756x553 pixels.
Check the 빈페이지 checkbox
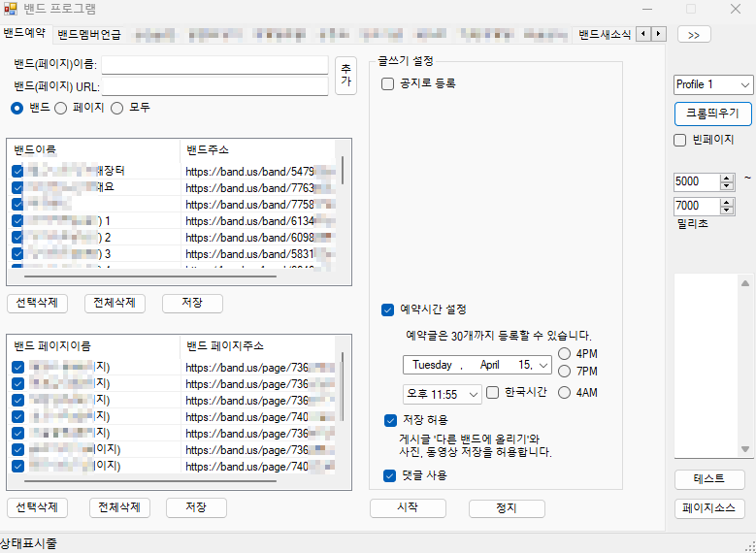point(680,140)
